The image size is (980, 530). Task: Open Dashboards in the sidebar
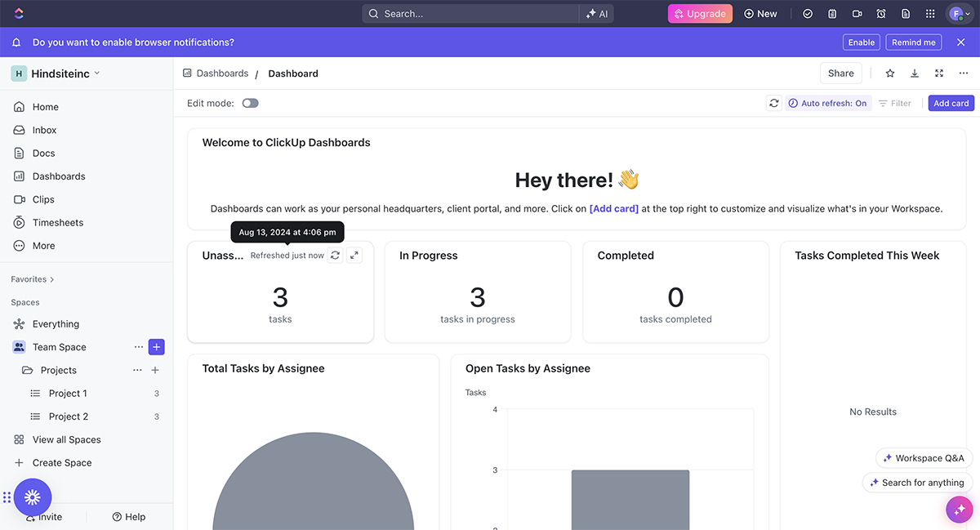[58, 176]
